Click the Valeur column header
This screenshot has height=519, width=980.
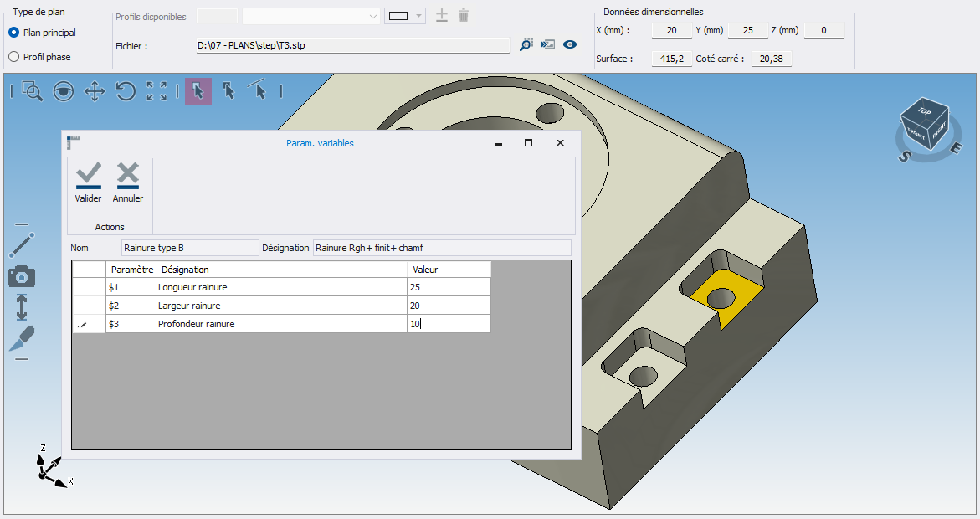449,270
